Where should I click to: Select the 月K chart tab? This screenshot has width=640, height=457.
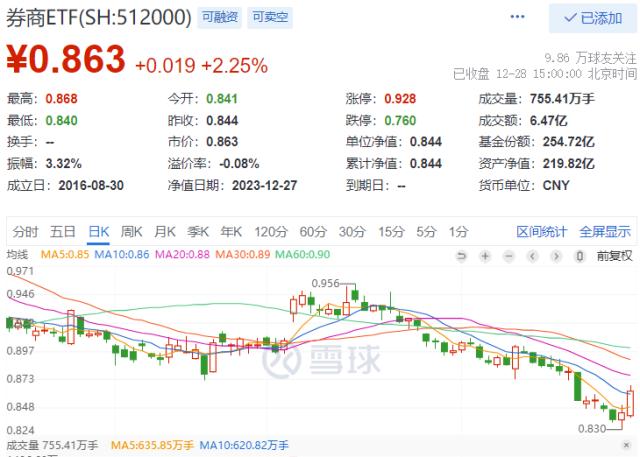(x=165, y=232)
